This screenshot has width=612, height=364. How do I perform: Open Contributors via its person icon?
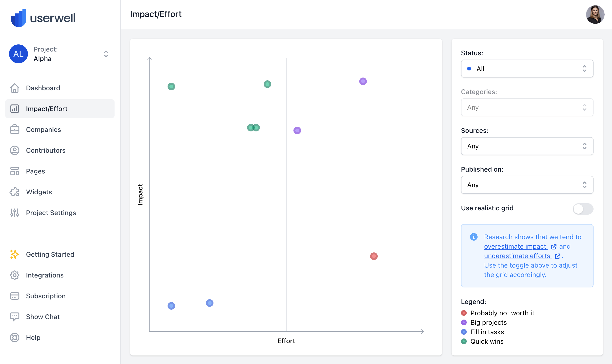14,150
